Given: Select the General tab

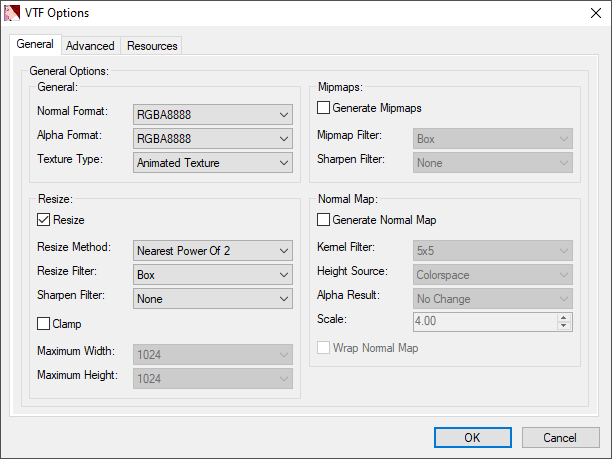Looking at the screenshot, I should click(x=35, y=45).
